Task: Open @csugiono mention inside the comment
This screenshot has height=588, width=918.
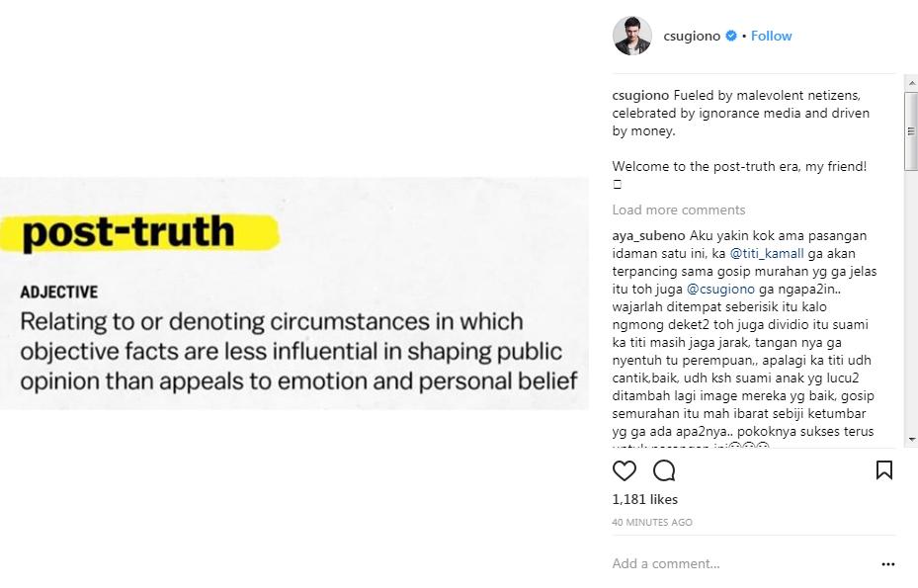Action: (720, 290)
